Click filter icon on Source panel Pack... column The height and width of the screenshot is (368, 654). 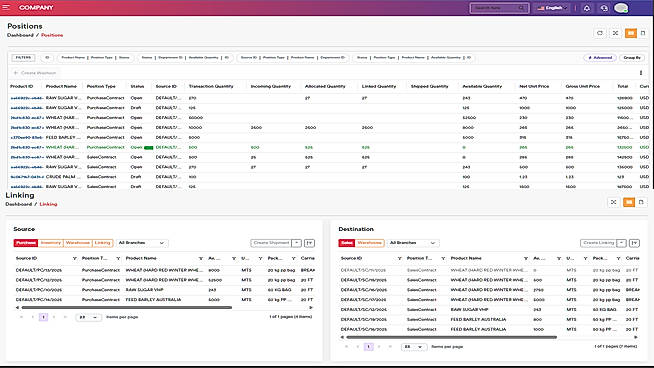pyautogui.click(x=293, y=258)
